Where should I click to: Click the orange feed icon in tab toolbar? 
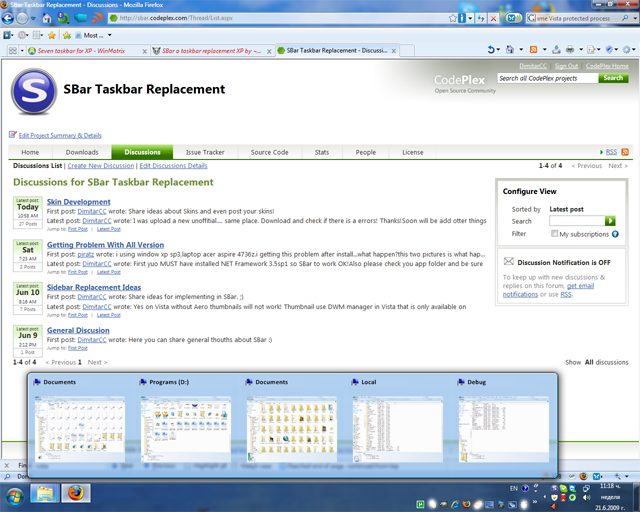[533, 50]
